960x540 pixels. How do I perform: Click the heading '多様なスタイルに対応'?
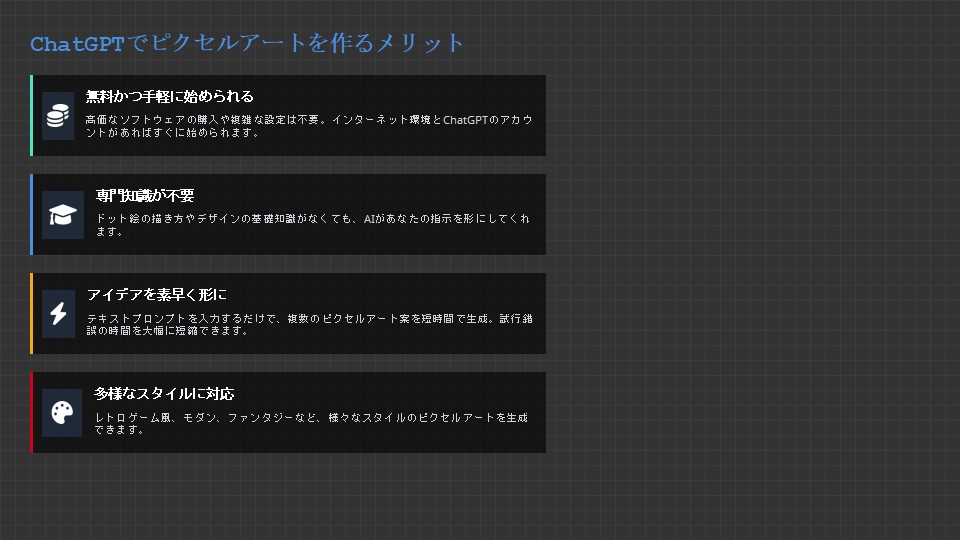[x=164, y=394]
